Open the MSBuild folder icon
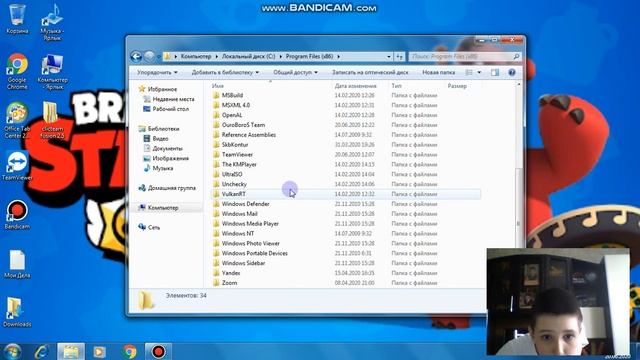The image size is (640, 360). point(216,95)
